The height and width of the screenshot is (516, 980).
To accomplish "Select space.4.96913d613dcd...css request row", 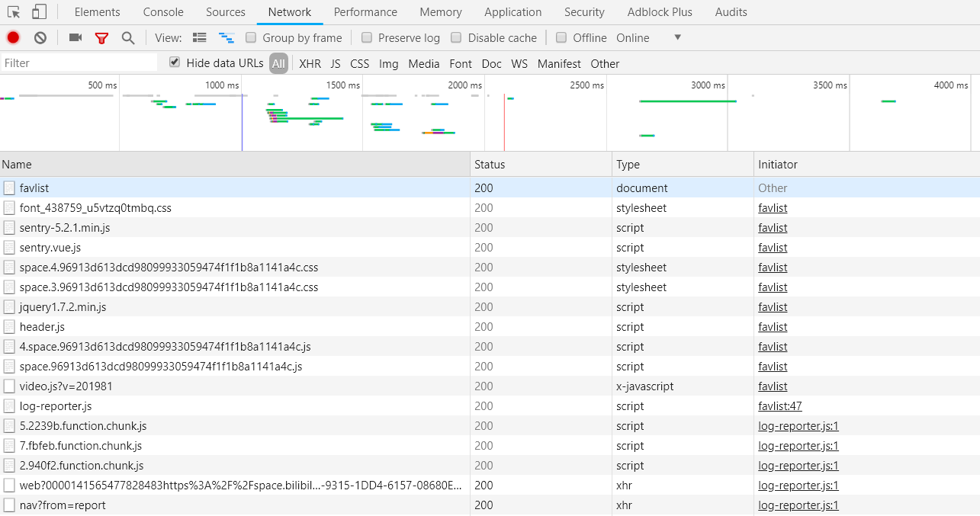I will point(490,267).
